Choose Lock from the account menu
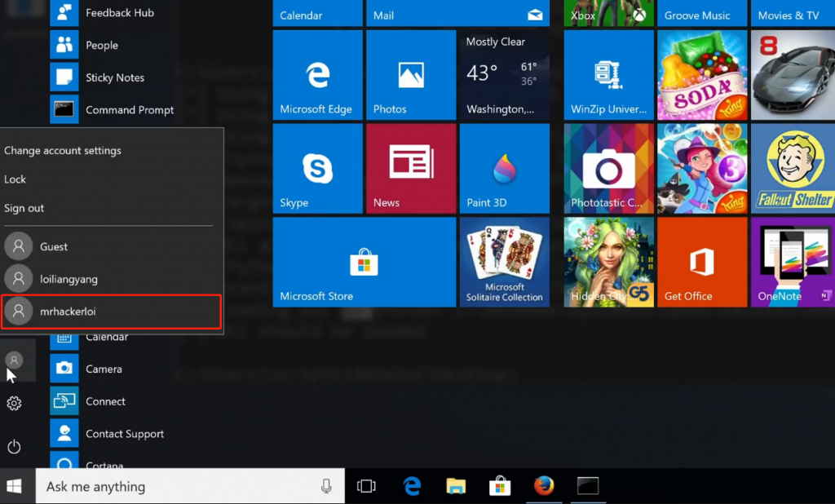The height and width of the screenshot is (504, 835). (15, 179)
